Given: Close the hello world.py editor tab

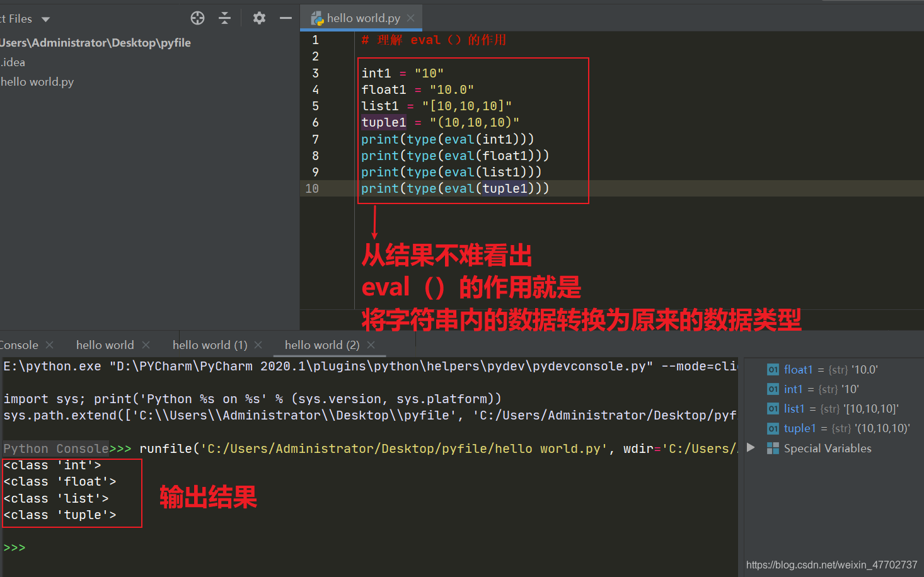Looking at the screenshot, I should pyautogui.click(x=411, y=18).
